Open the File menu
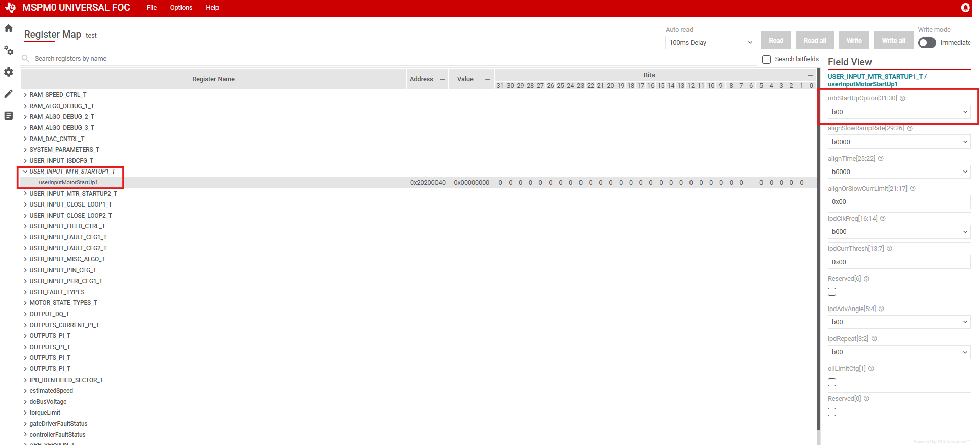980x445 pixels. [x=152, y=8]
